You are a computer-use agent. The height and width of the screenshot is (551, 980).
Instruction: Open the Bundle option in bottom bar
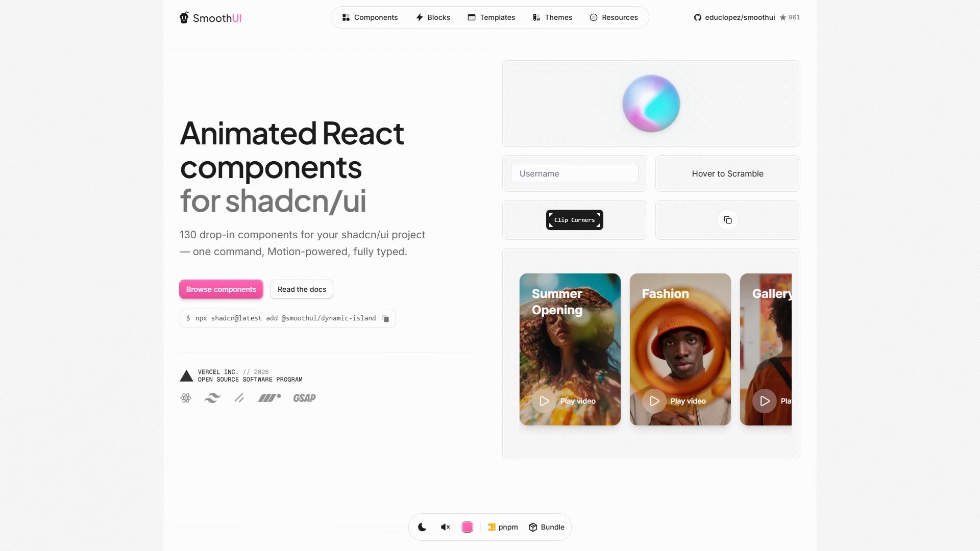coord(547,527)
